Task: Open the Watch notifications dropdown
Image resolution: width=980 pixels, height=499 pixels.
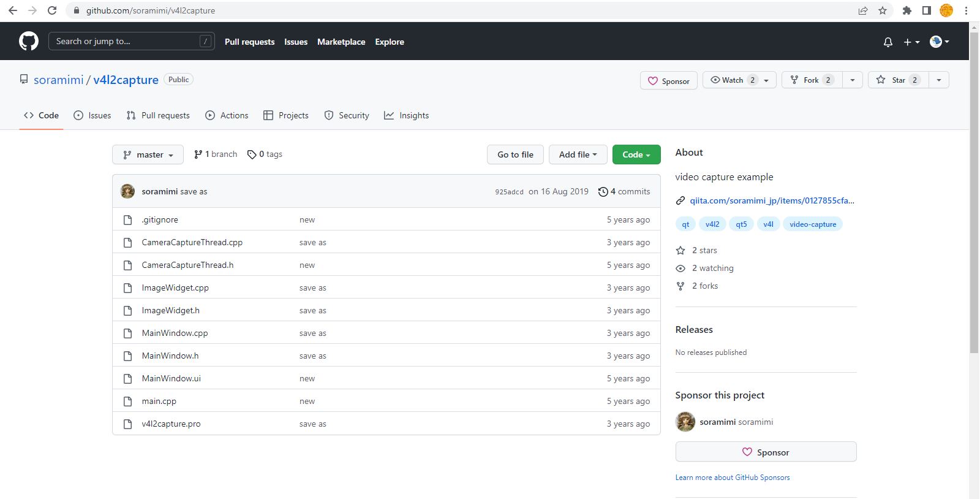Action: tap(739, 80)
